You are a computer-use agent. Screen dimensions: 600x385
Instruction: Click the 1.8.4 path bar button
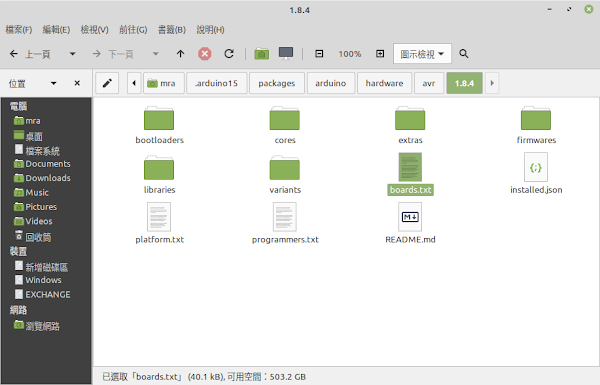(464, 83)
